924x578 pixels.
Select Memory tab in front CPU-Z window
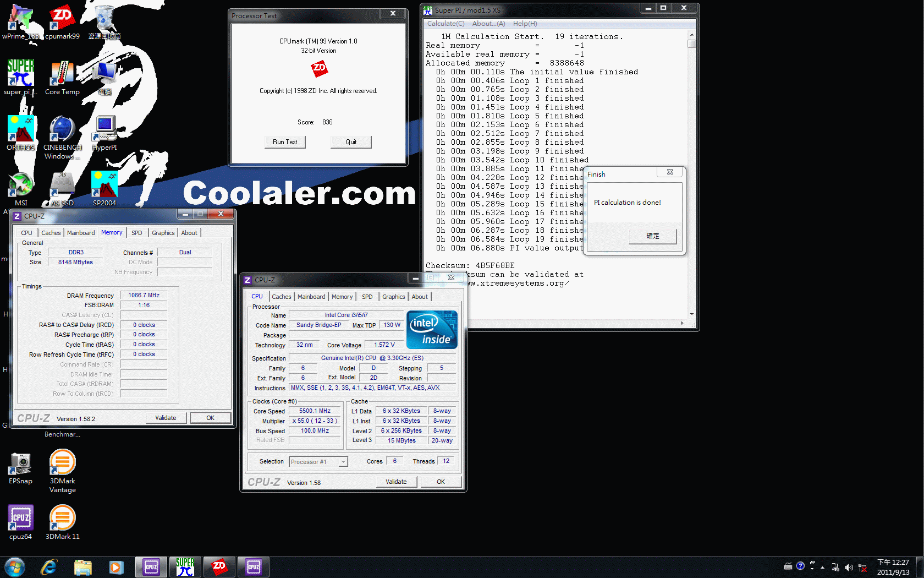tap(342, 297)
